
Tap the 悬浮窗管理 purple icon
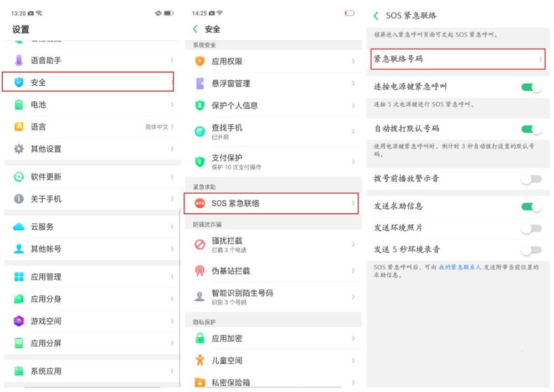(x=200, y=83)
